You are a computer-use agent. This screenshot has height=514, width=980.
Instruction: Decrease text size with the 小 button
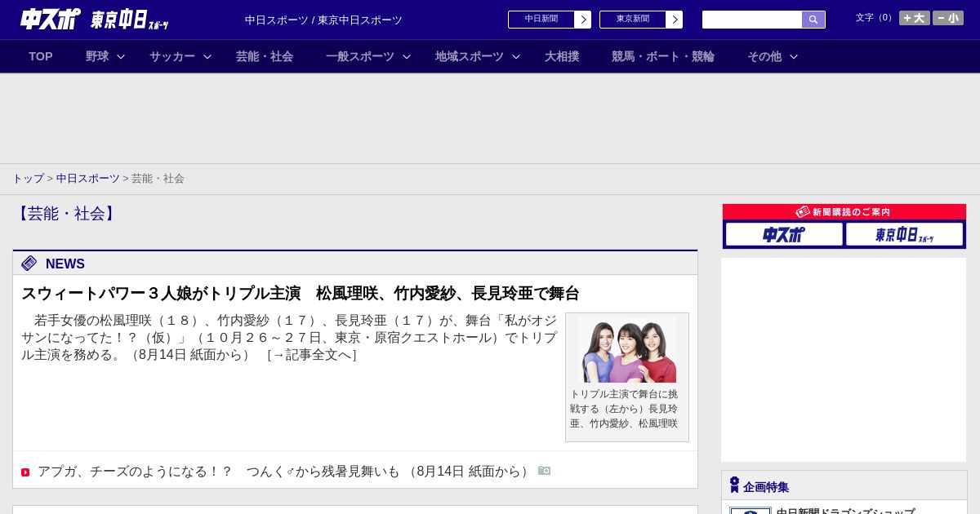click(948, 18)
